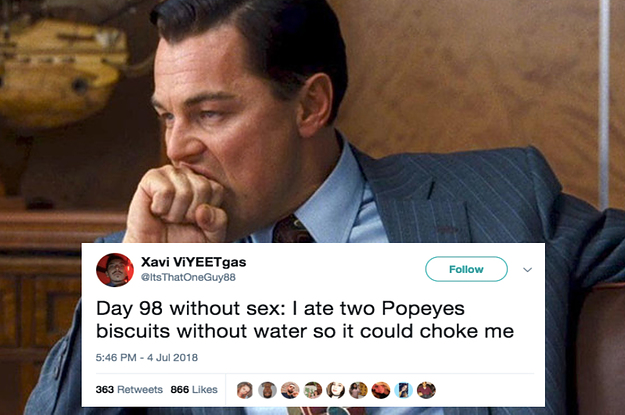The image size is (625, 415).
Task: Click the Xavi ViYEETgas display name
Action: pos(194,262)
